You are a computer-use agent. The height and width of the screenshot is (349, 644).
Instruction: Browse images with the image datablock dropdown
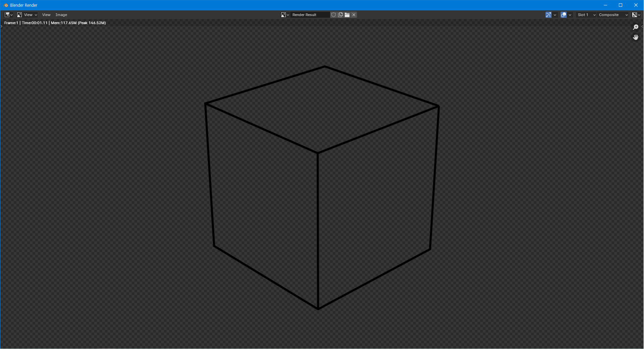click(x=285, y=15)
